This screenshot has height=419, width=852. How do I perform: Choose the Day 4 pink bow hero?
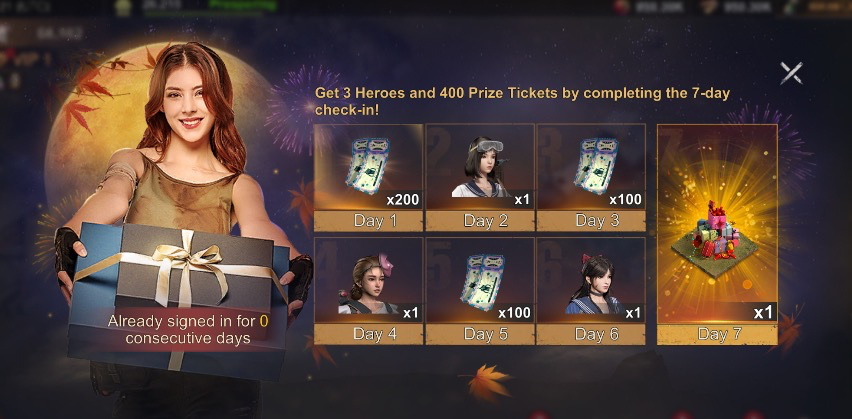[x=368, y=280]
